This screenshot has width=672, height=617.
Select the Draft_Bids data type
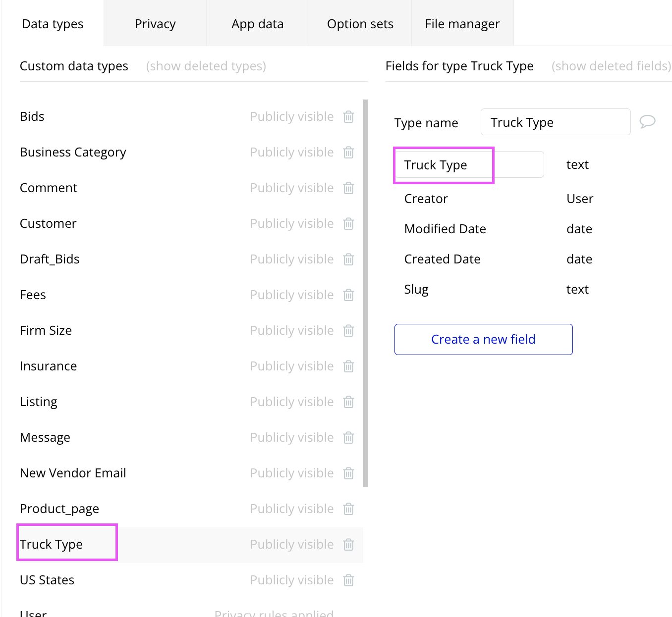(50, 259)
